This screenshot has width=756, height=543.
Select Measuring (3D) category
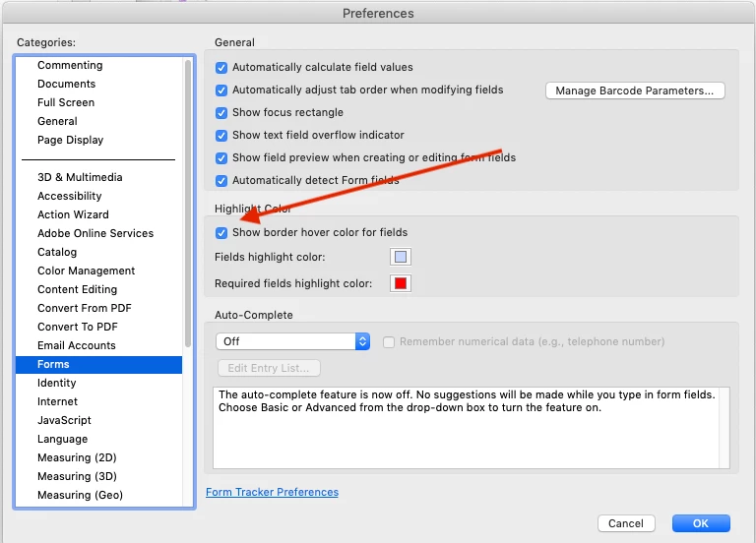(x=98, y=476)
